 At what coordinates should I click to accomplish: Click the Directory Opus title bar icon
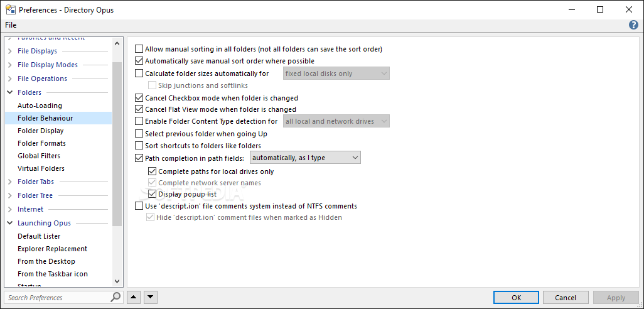[x=11, y=9]
